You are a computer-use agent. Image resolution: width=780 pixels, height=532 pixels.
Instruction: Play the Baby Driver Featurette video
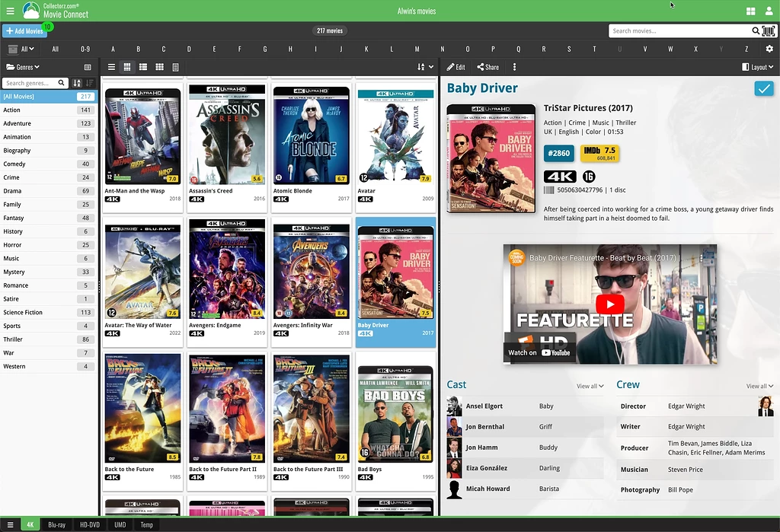609,304
